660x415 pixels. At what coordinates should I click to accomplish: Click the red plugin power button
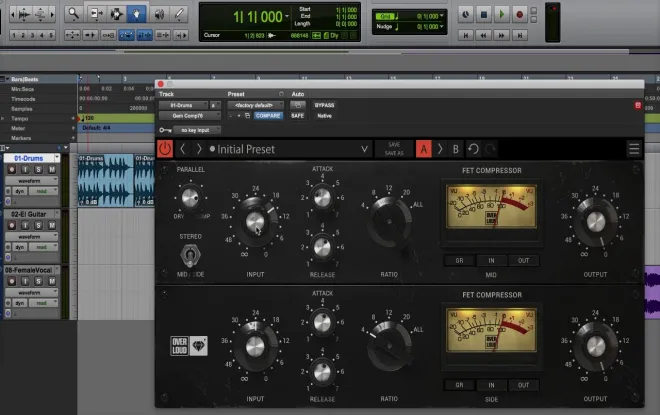[166, 149]
